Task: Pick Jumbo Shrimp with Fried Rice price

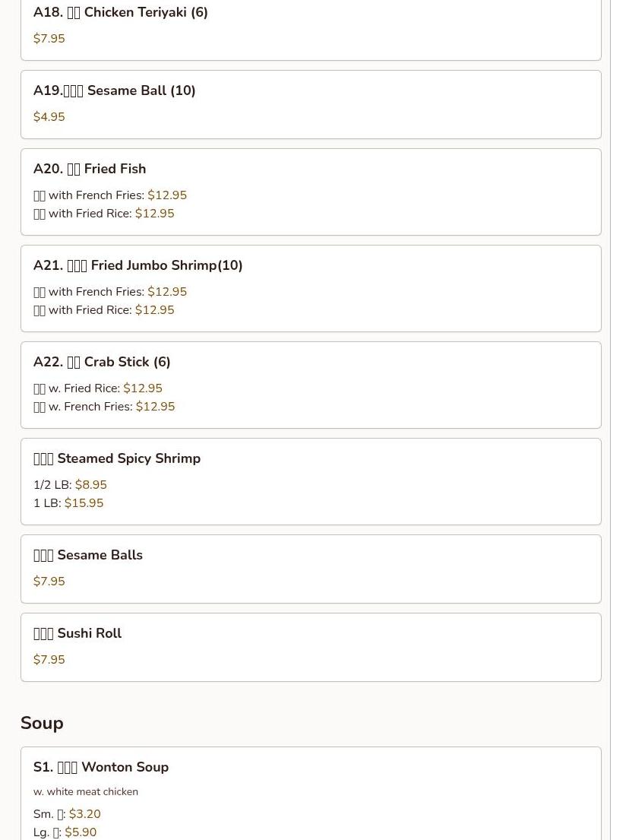Action: [155, 309]
